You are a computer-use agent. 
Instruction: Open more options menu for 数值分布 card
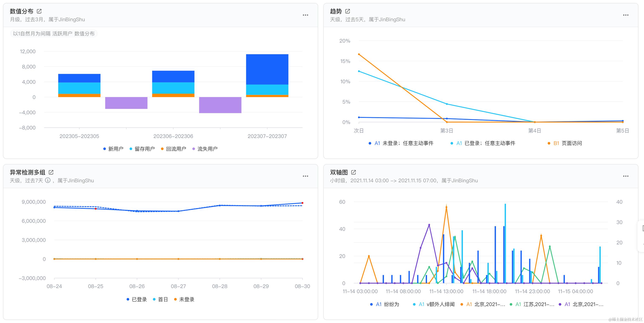coord(305,15)
